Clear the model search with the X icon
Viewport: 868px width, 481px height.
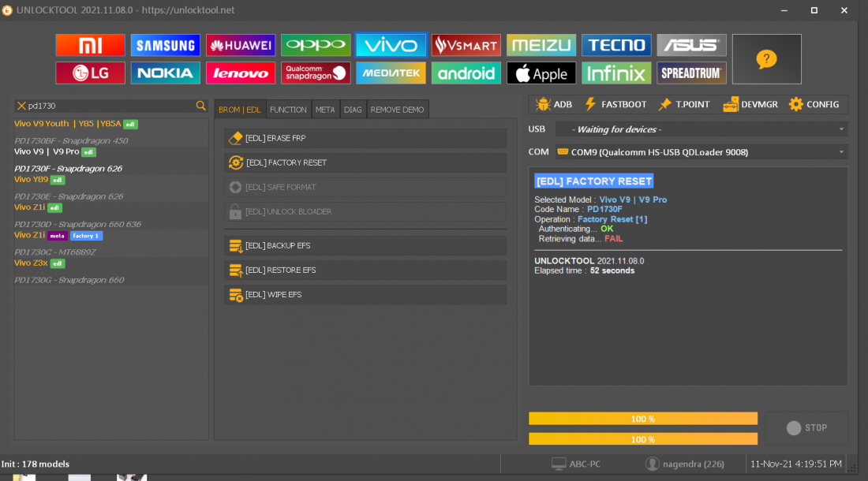pyautogui.click(x=21, y=106)
